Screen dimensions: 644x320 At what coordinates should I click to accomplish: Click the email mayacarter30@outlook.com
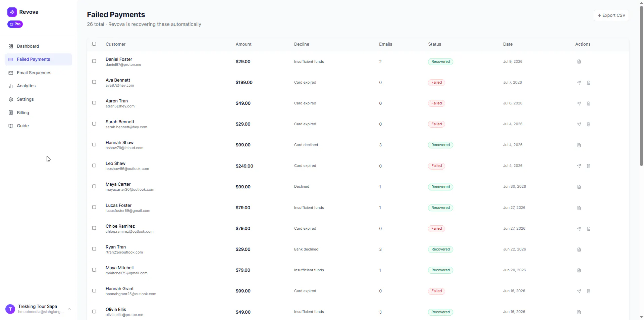(130, 190)
